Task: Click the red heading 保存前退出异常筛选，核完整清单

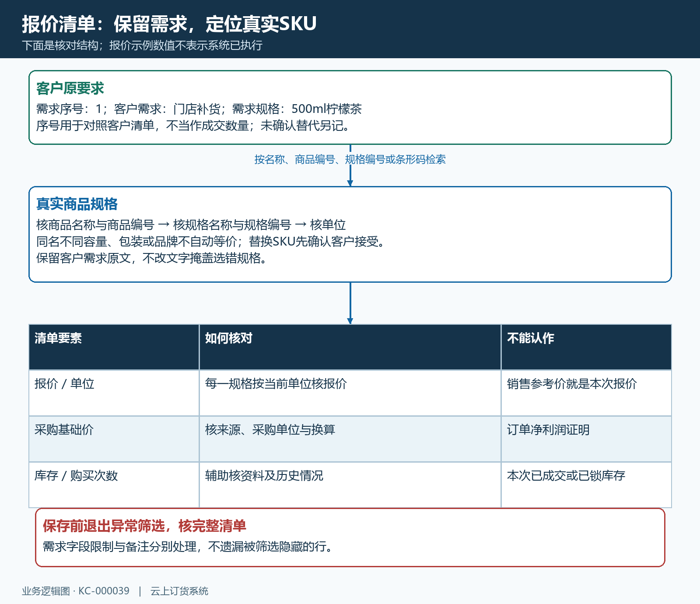Action: pos(144,526)
